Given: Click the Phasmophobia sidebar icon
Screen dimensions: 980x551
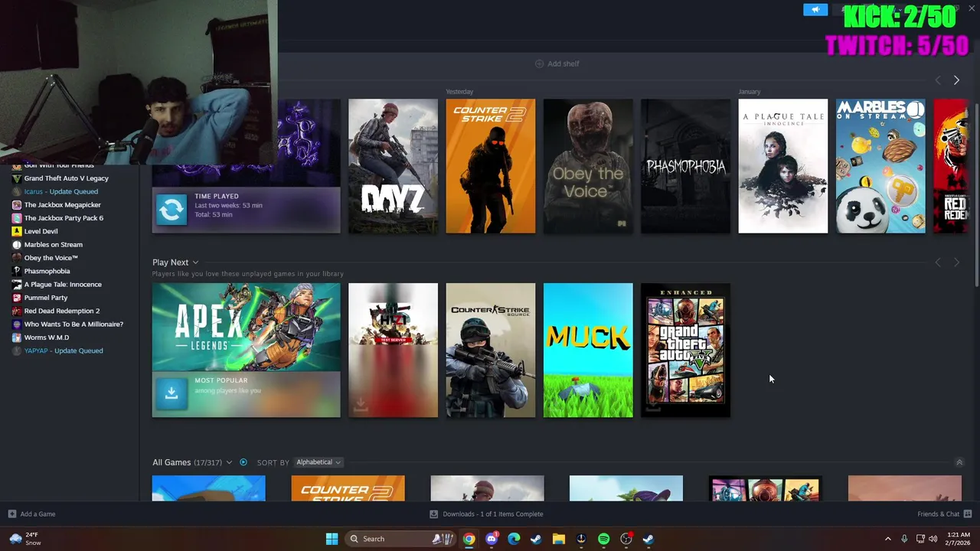Looking at the screenshot, I should (17, 271).
